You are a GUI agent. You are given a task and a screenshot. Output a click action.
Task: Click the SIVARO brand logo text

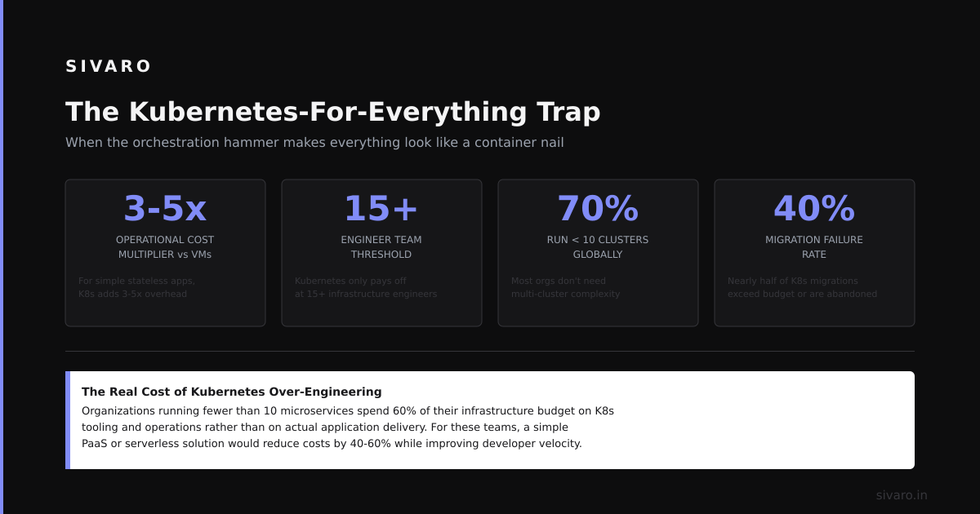pos(109,67)
